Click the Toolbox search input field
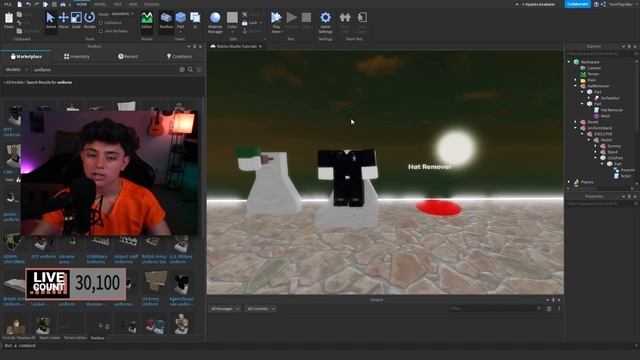This screenshot has height=360, width=640. coord(105,70)
